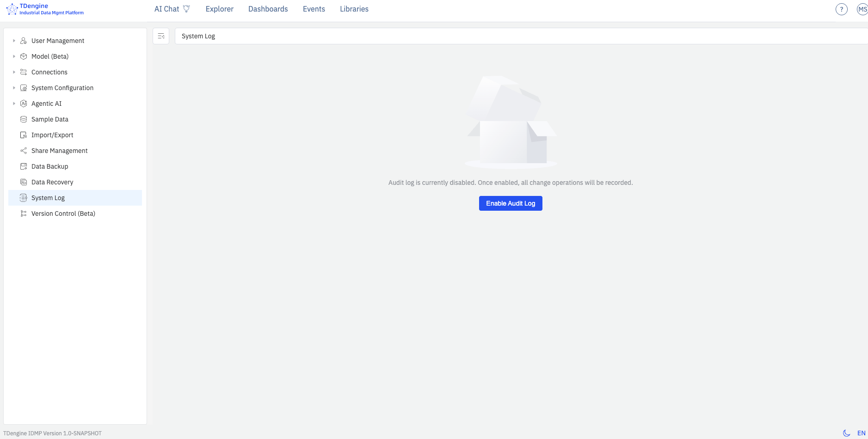This screenshot has width=868, height=439.
Task: Switch to the Events tab
Action: (314, 9)
